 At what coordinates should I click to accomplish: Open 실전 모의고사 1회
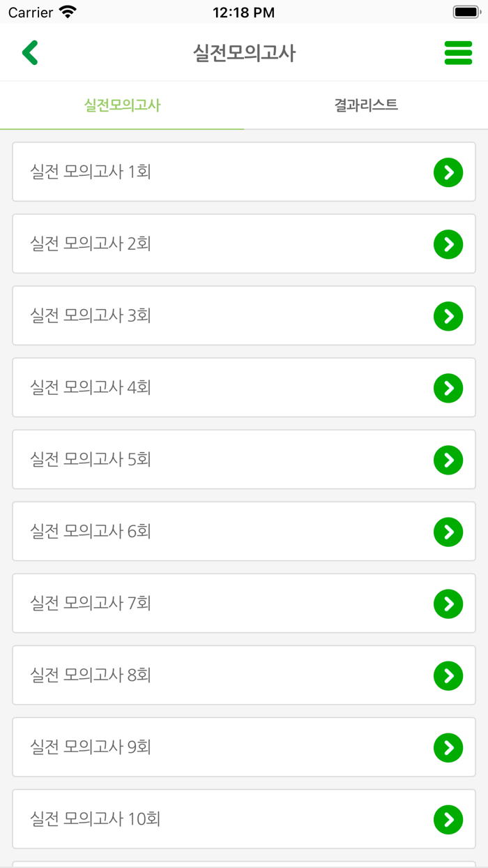point(209,172)
